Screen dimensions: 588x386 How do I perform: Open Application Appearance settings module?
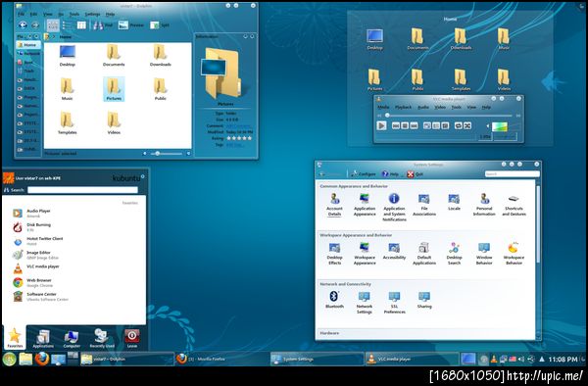click(x=365, y=205)
